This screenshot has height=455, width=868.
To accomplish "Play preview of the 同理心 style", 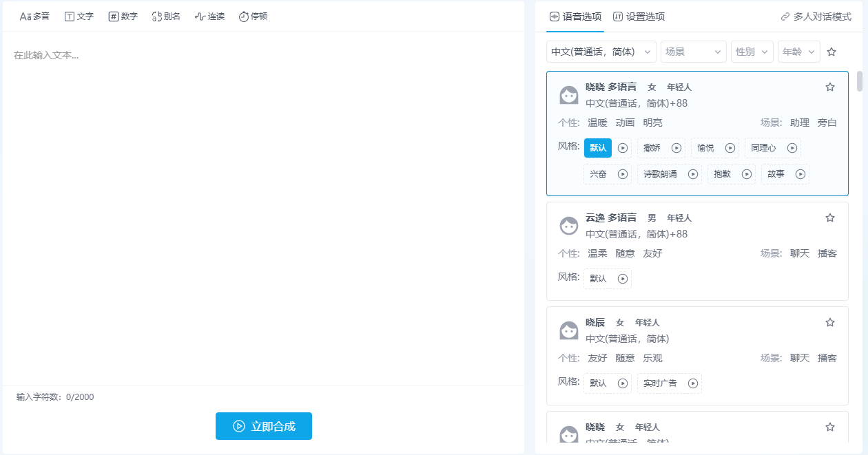I will pos(792,148).
